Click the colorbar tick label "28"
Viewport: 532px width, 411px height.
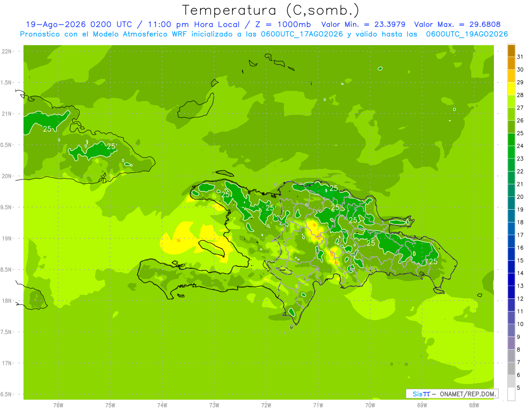[520, 95]
